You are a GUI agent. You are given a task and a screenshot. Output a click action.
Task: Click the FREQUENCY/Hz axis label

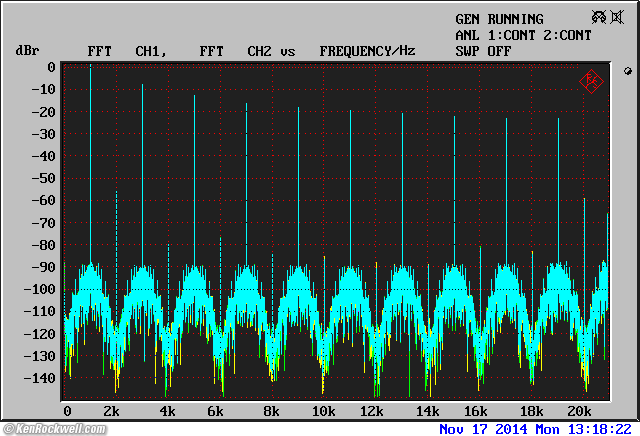point(367,50)
